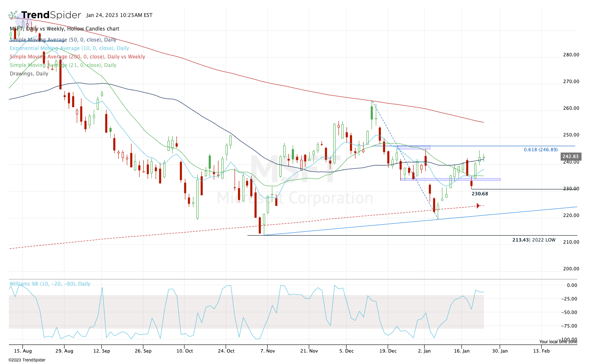This screenshot has height=364, width=590.
Task: Click the 16. Jan date label
Action: [462, 351]
